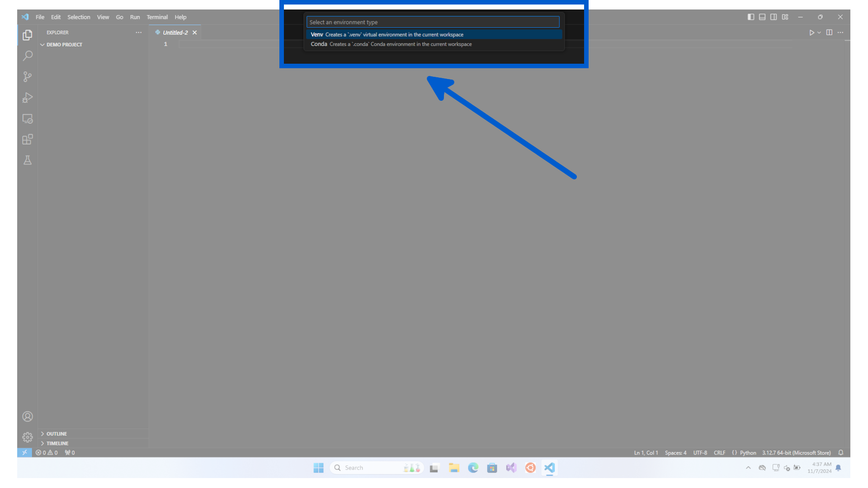
Task: Open the Source Control view
Action: (28, 77)
